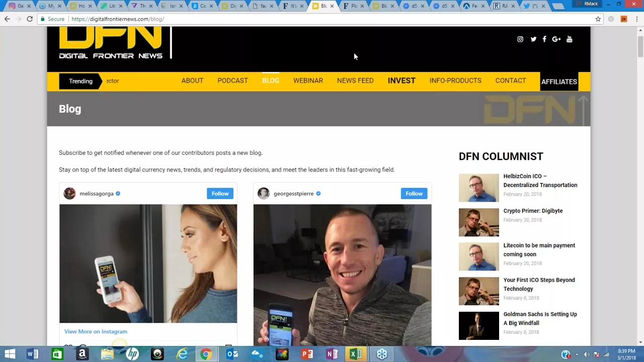Click HelbizCoin article thumbnail
The height and width of the screenshot is (362, 644).
pyautogui.click(x=479, y=188)
